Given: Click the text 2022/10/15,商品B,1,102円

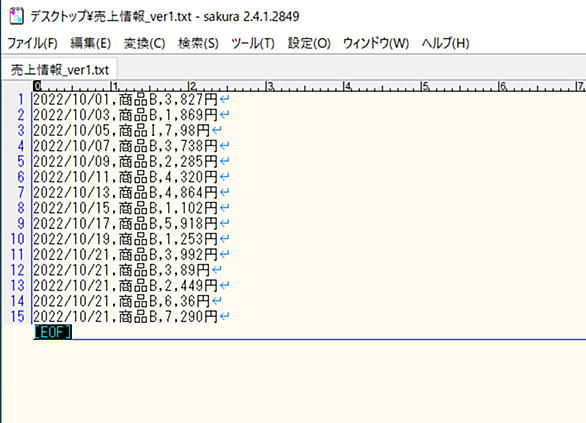Looking at the screenshot, I should pos(125,208).
